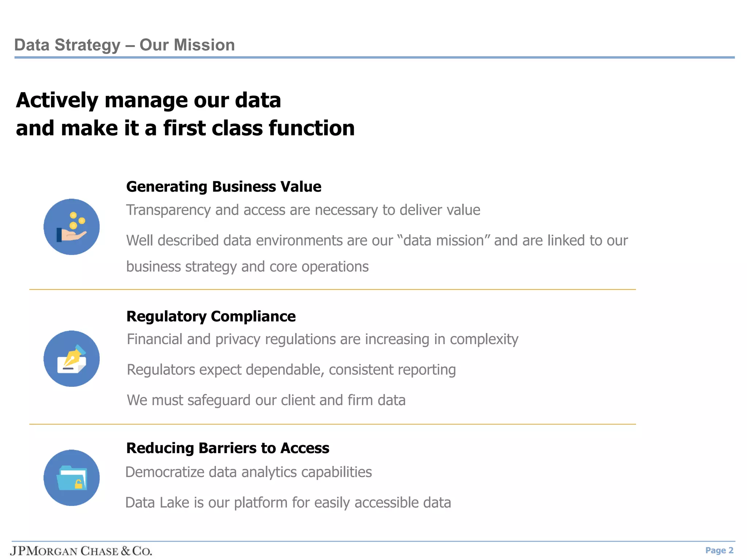Click the "Well described data environments" line
Screen dimensions: 747x560
tap(377, 241)
